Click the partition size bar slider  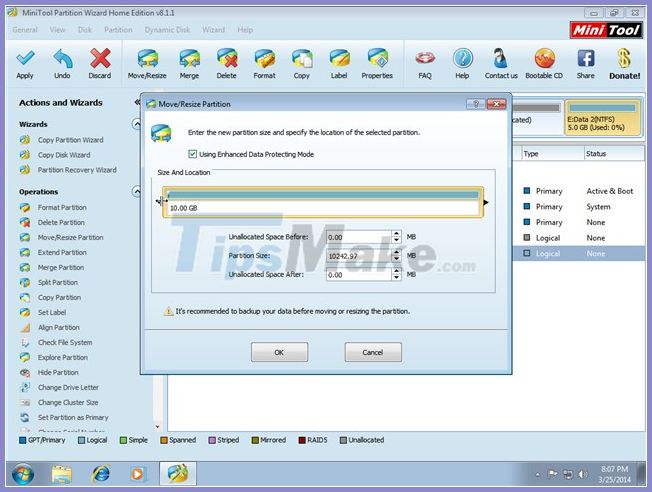tap(323, 202)
